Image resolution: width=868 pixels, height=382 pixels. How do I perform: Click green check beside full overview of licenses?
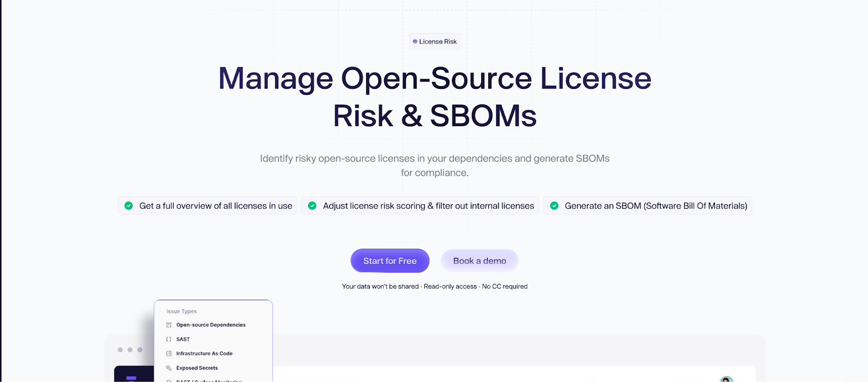(129, 206)
